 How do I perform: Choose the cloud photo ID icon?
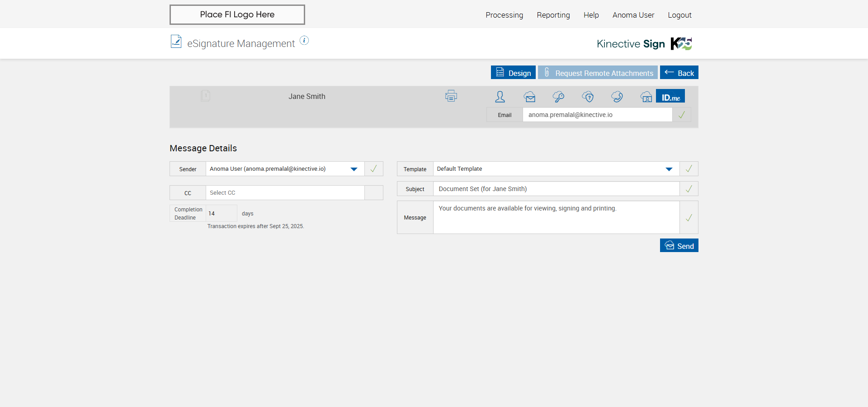pyautogui.click(x=646, y=97)
